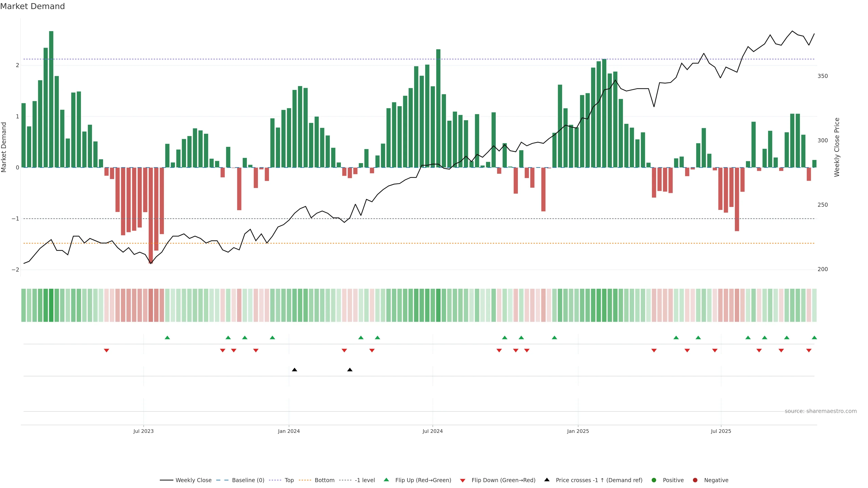This screenshot has width=868, height=488.
Task: Click the source: sharemaestro.com text
Action: (821, 411)
